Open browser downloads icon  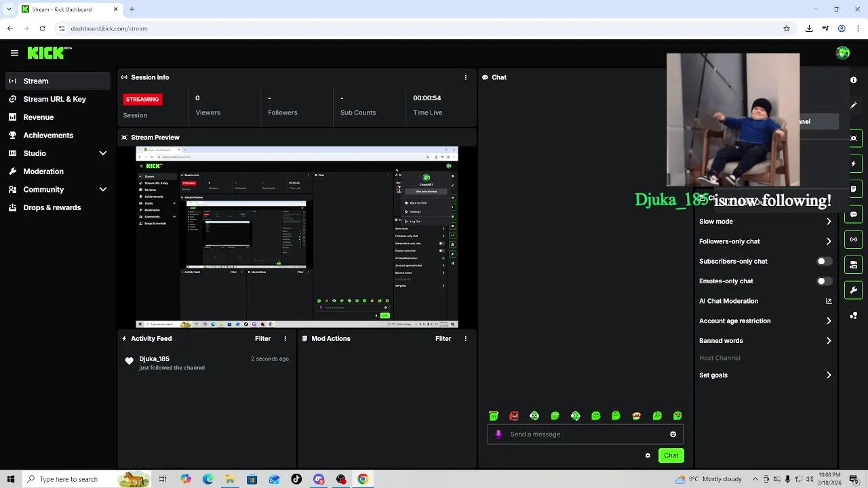tap(809, 28)
